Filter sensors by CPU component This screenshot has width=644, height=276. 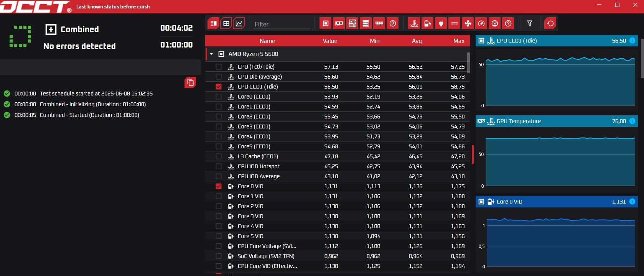click(x=326, y=23)
